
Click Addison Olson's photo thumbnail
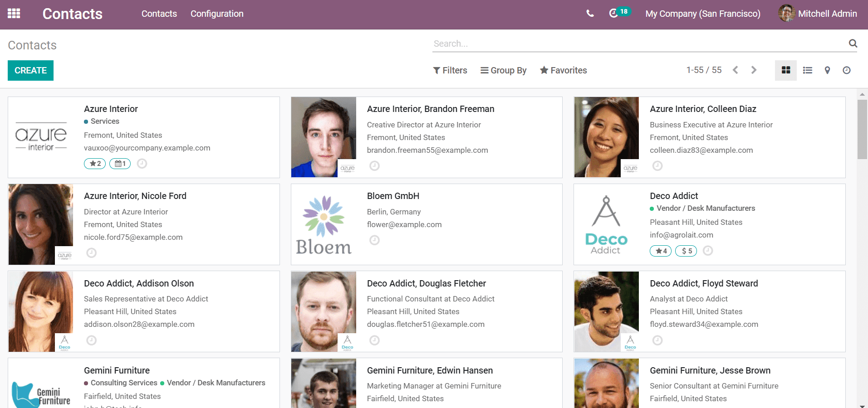(41, 311)
